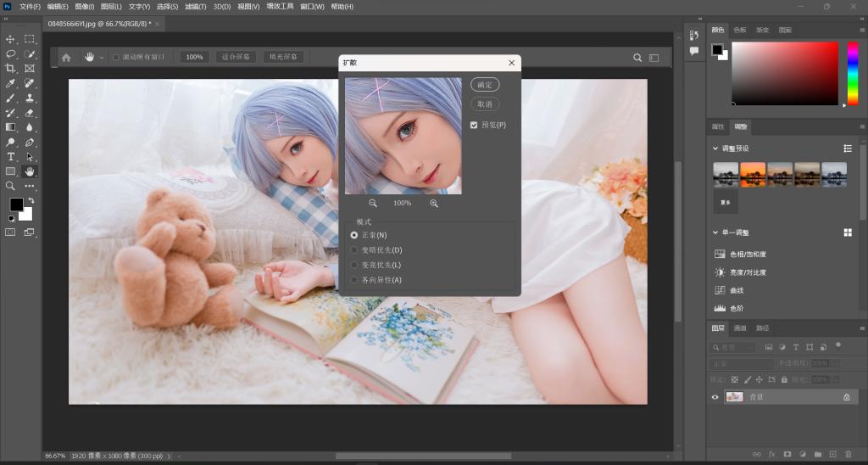Open the workspace switcher in options bar
Screen dimensions: 868x465
(x=654, y=58)
